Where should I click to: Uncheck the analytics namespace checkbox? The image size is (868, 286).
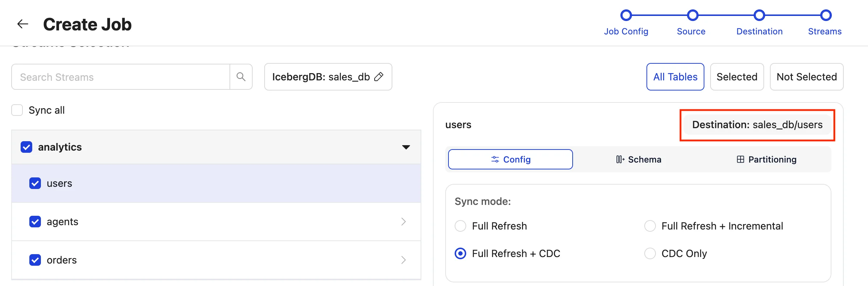click(x=26, y=147)
